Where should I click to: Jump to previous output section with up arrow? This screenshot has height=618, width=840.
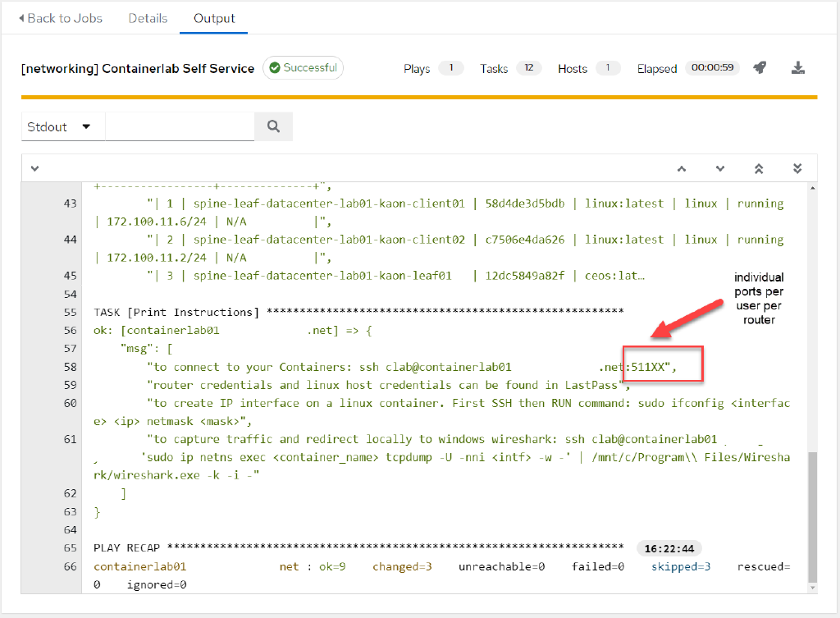681,167
